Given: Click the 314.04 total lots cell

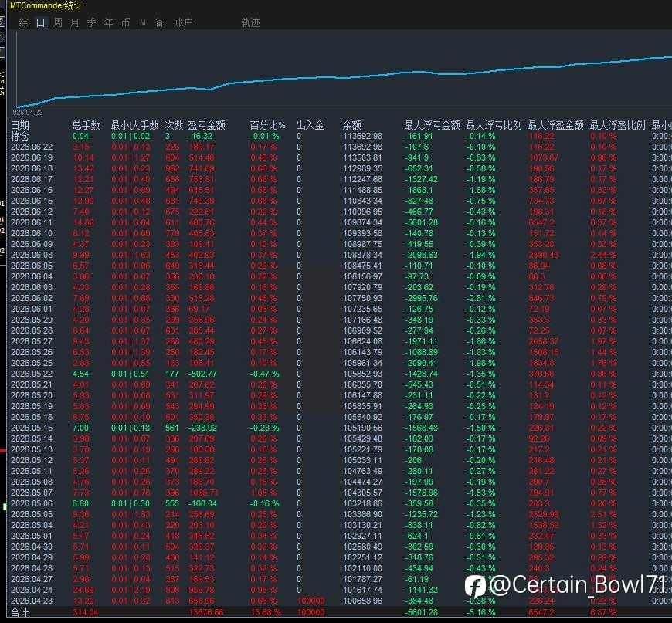Looking at the screenshot, I should click(86, 612).
